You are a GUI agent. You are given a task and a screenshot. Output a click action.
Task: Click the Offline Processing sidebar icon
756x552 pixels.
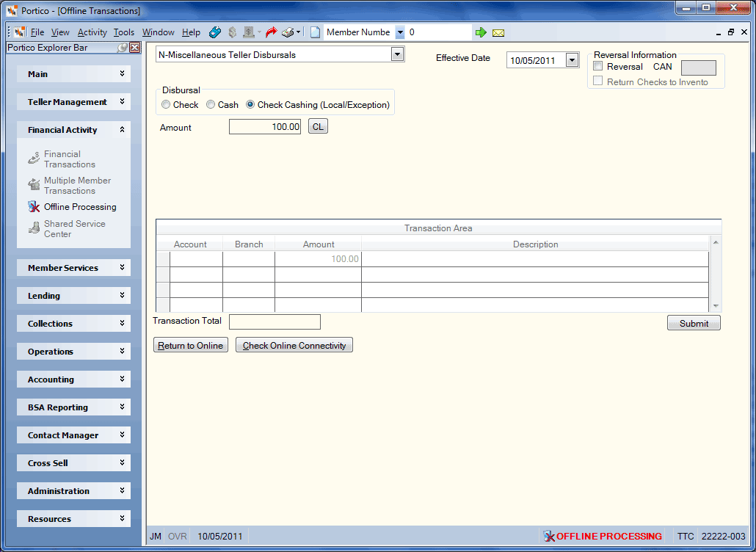(34, 207)
